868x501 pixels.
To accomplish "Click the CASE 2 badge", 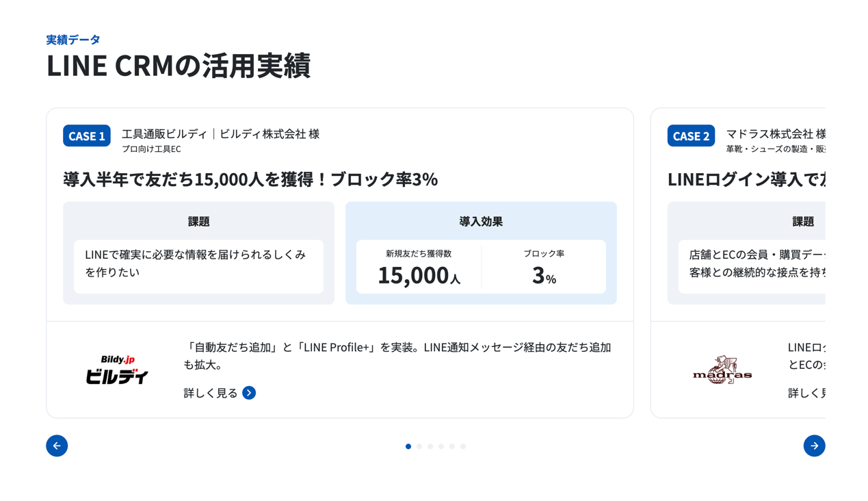I will pos(691,136).
